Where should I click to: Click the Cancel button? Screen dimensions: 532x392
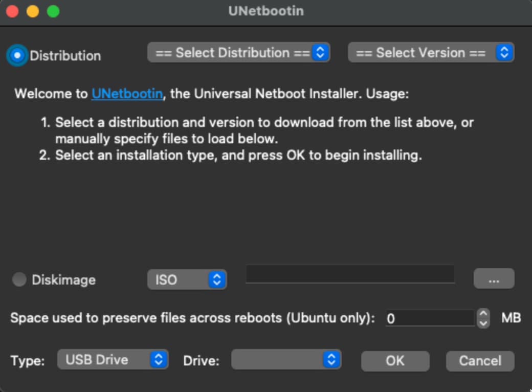tap(480, 361)
